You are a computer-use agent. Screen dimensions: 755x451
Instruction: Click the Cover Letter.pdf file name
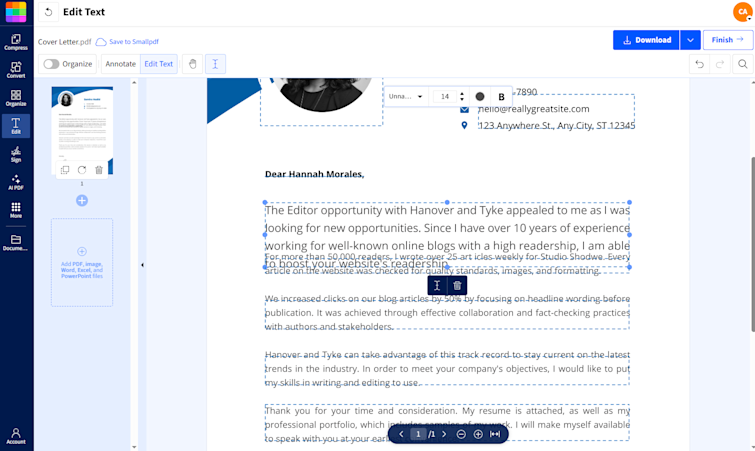pos(65,42)
